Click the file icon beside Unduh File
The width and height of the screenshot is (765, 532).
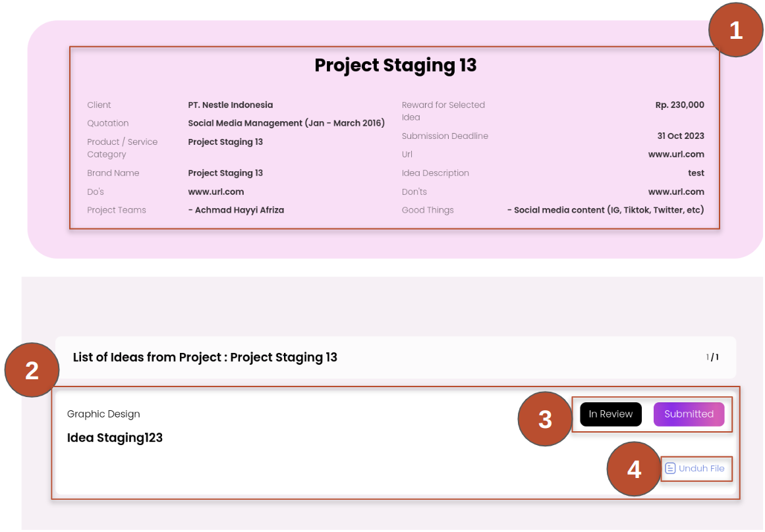[x=670, y=468]
